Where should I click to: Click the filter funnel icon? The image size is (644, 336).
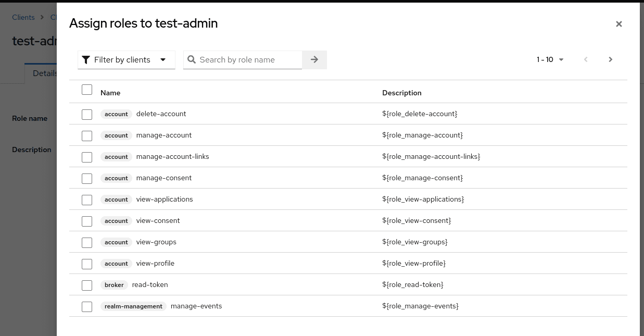(x=86, y=60)
